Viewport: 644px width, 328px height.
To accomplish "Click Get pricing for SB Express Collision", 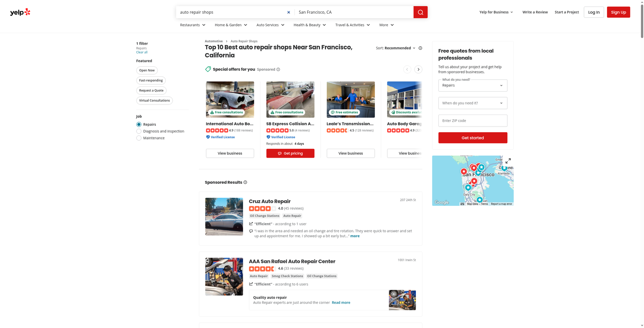I will [x=290, y=153].
